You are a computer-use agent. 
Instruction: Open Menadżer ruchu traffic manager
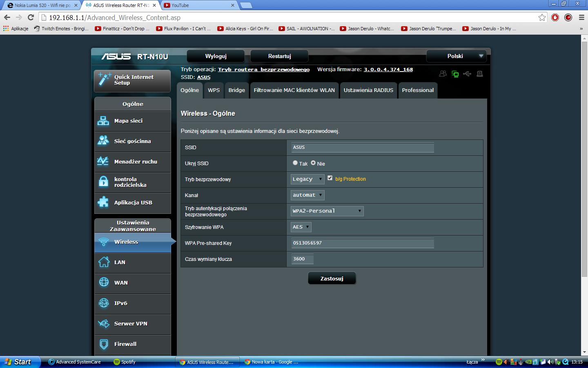(x=132, y=162)
